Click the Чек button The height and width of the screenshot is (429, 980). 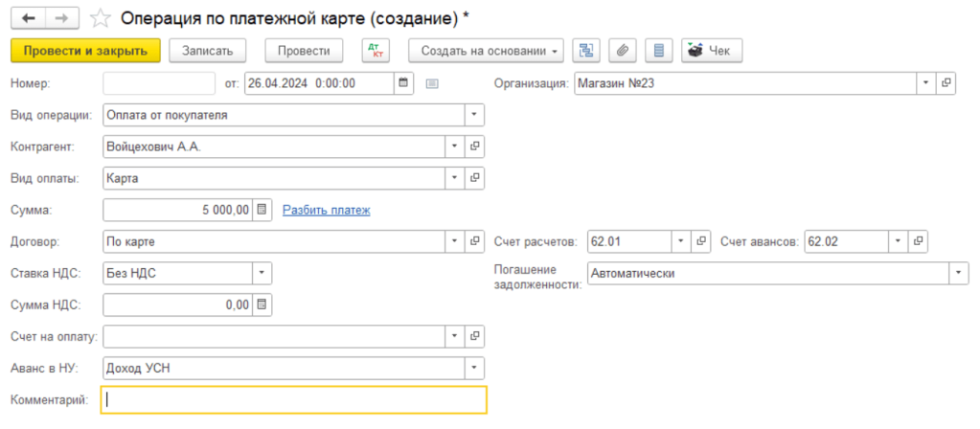[x=712, y=51]
